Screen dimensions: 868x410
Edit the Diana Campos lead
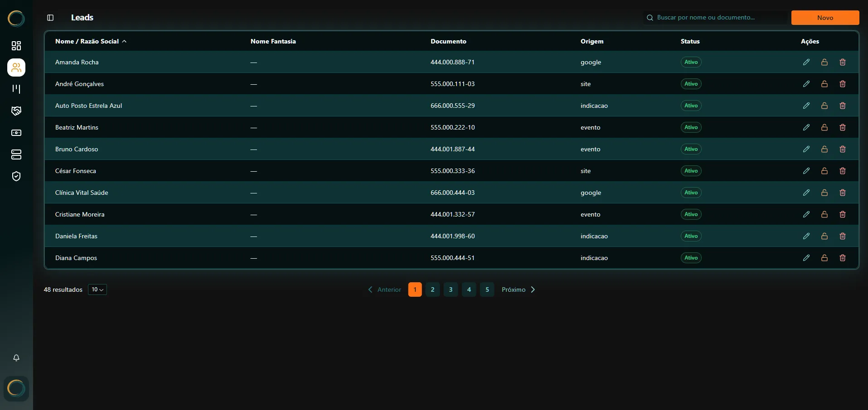[806, 258]
